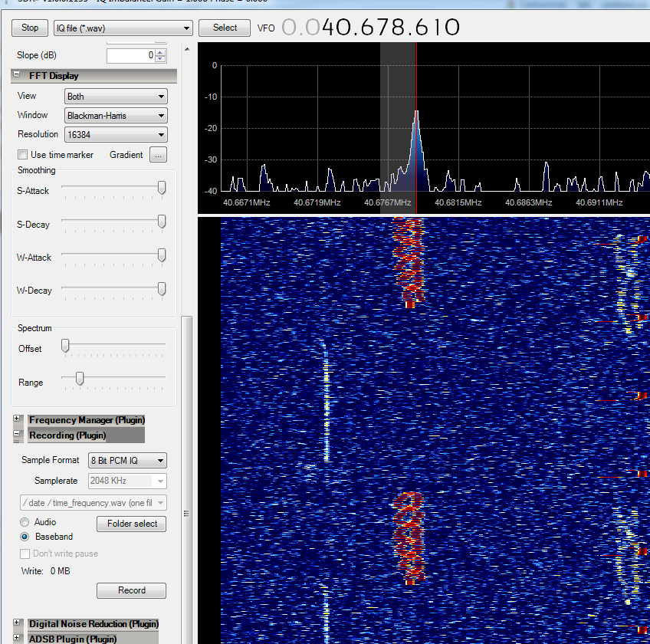Click the Folder select button

coord(131,524)
